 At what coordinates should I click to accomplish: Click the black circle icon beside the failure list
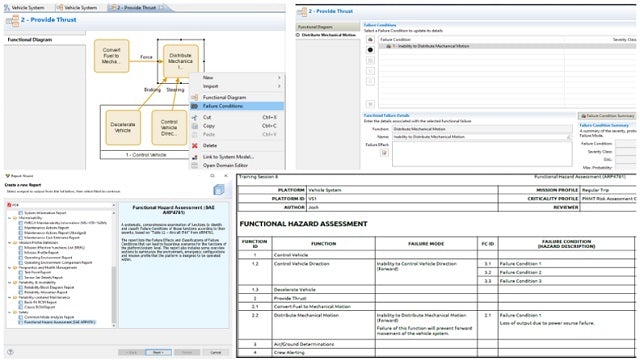370,50
